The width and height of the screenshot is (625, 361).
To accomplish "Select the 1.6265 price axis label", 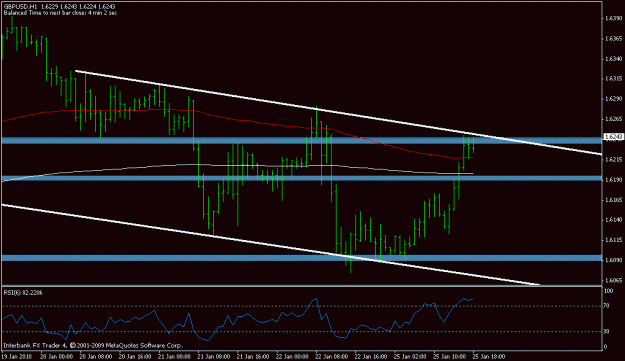I will 613,119.
